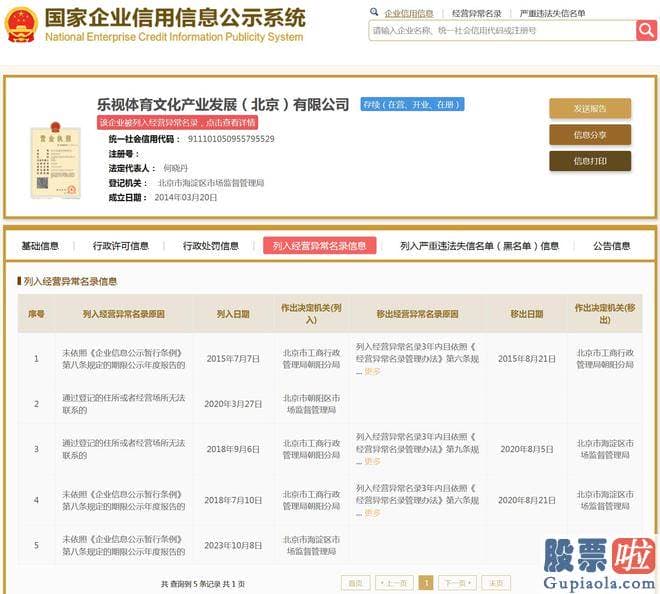Expand 更多 in row 1 removal reason
The image size is (660, 594).
coord(373,371)
